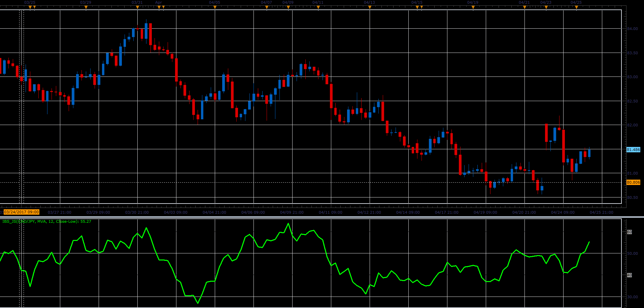Screen dimensions: 644x308
Task: Click the 04/25 21:00 time axis label
Action: click(x=602, y=212)
